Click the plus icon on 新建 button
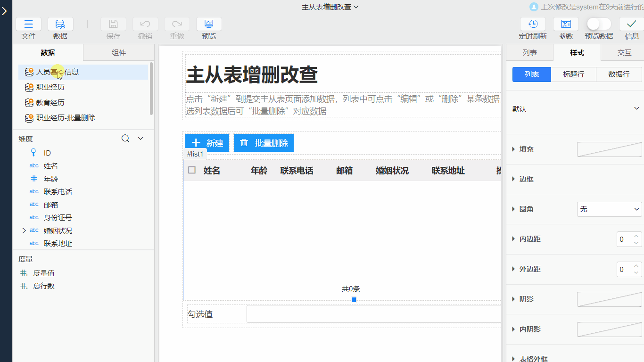Image resolution: width=644 pixels, height=362 pixels. coord(196,143)
